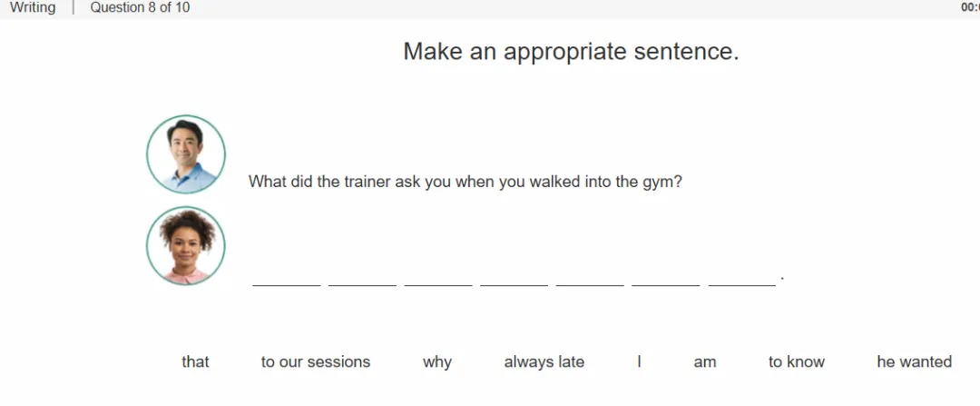Click the trainer question prompt text
This screenshot has height=406, width=980.
tap(465, 182)
